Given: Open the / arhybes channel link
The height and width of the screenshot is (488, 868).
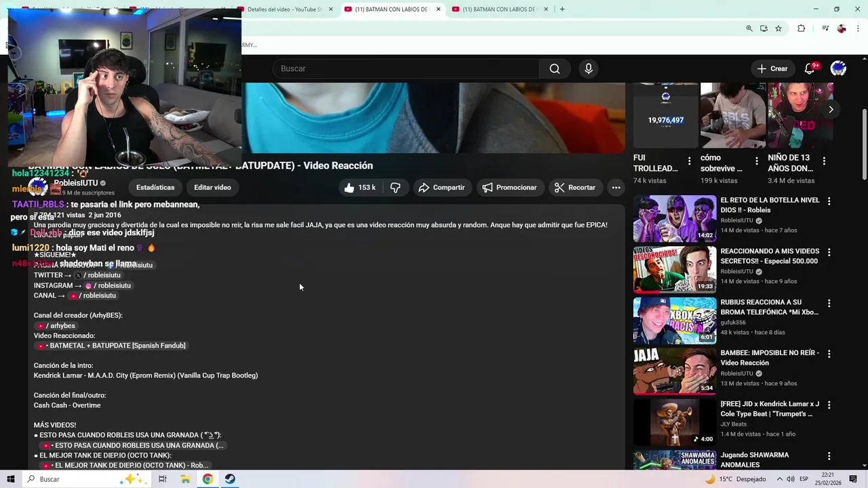Looking at the screenshot, I should tap(56, 326).
